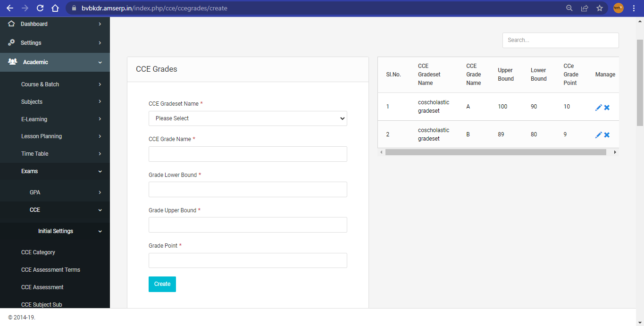Open record 1 via Sl.No. link

pos(388,107)
